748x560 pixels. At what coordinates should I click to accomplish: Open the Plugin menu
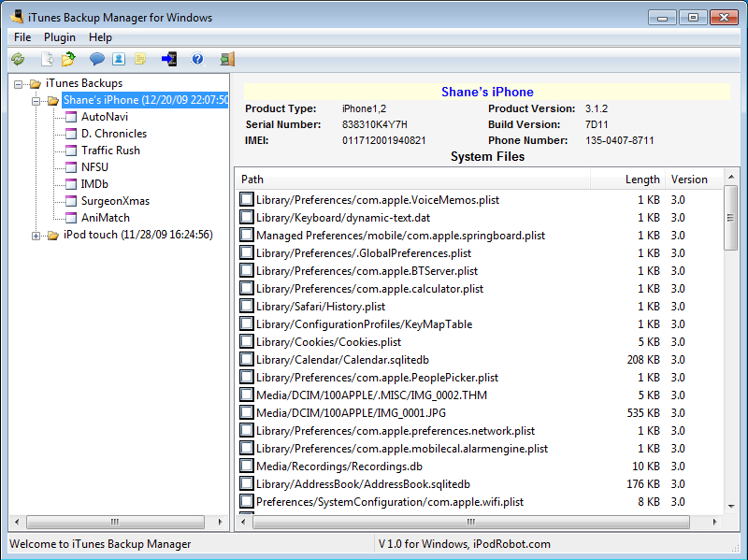(60, 37)
